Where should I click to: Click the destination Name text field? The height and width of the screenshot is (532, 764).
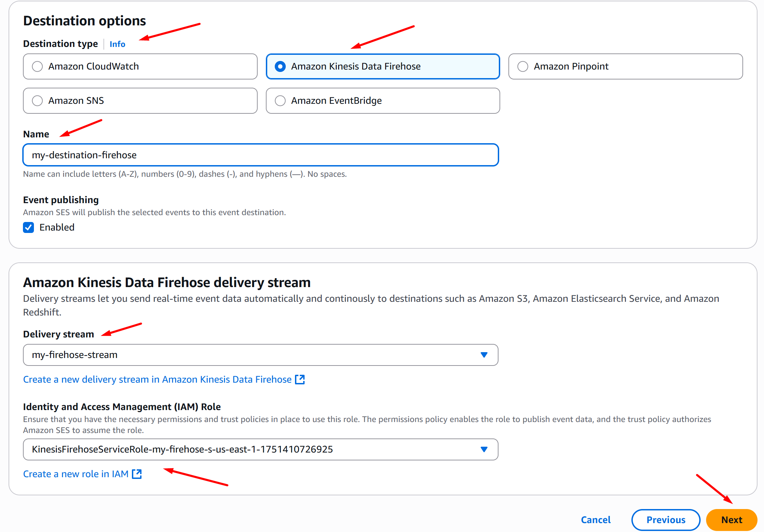(260, 155)
